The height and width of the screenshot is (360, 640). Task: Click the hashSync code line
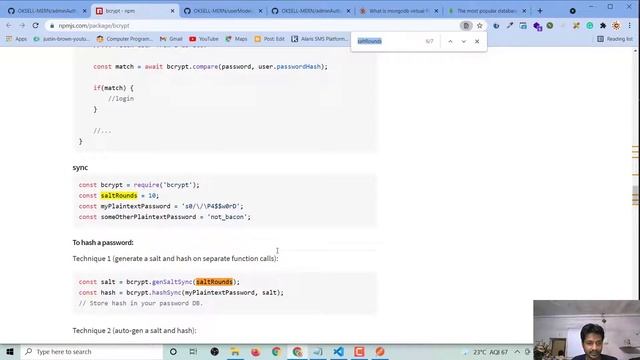pos(181,293)
